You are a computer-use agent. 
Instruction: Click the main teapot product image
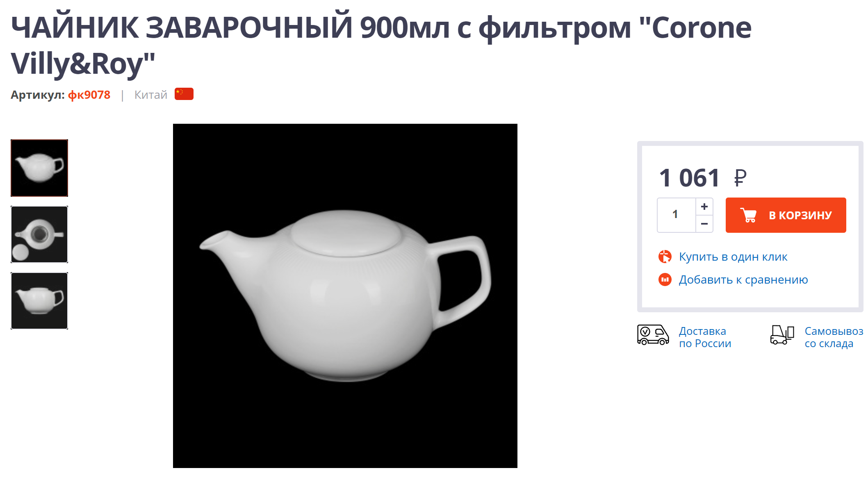pos(345,296)
